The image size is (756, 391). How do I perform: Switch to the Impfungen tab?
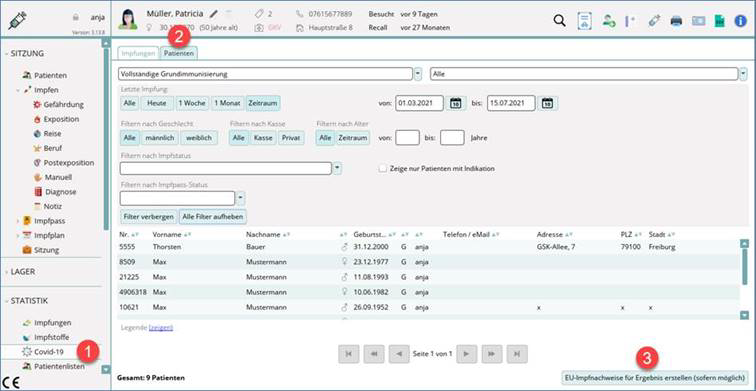138,54
